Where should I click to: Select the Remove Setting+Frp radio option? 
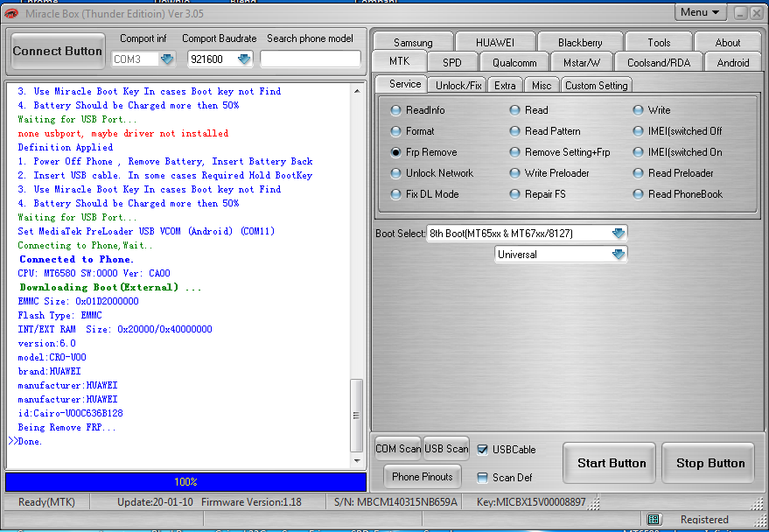point(514,152)
